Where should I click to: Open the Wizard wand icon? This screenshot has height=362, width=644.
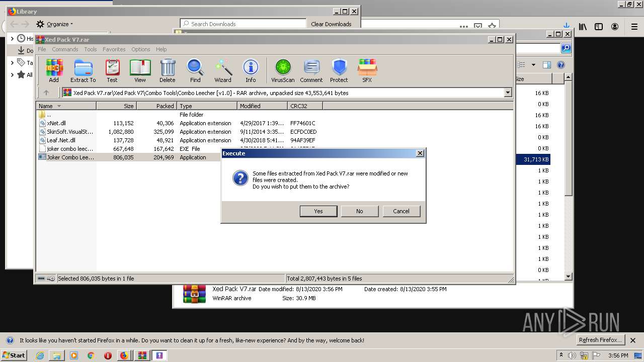point(223,70)
